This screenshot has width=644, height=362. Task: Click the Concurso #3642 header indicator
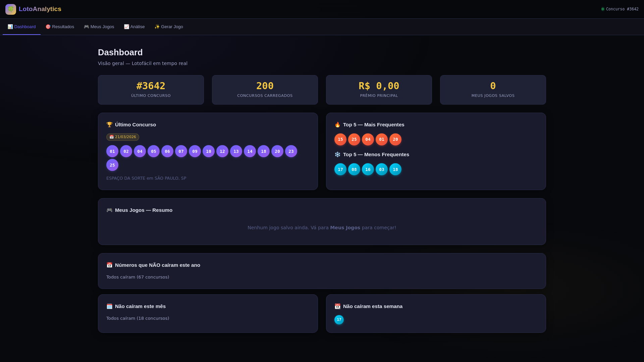tap(620, 9)
